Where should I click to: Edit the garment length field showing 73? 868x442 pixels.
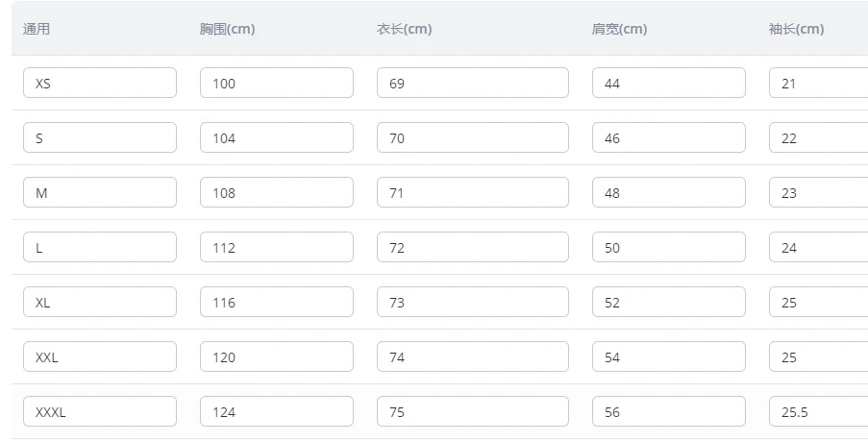[473, 302]
